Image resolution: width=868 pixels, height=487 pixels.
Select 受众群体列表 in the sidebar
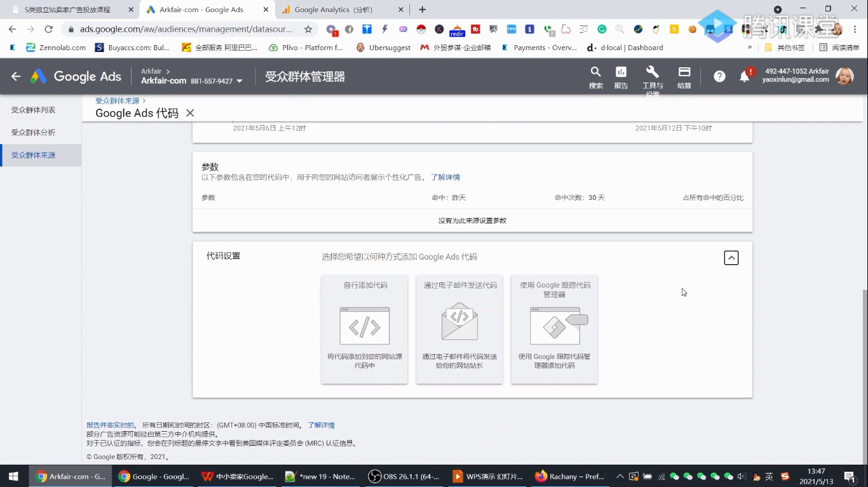pos(32,109)
